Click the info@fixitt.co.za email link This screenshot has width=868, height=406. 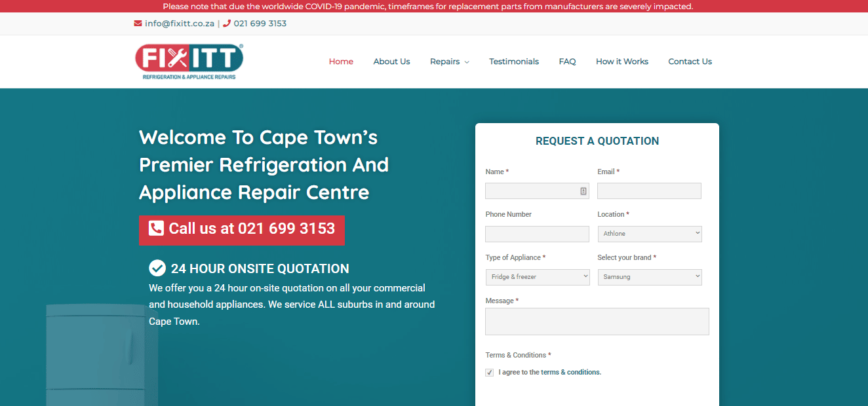(x=180, y=24)
